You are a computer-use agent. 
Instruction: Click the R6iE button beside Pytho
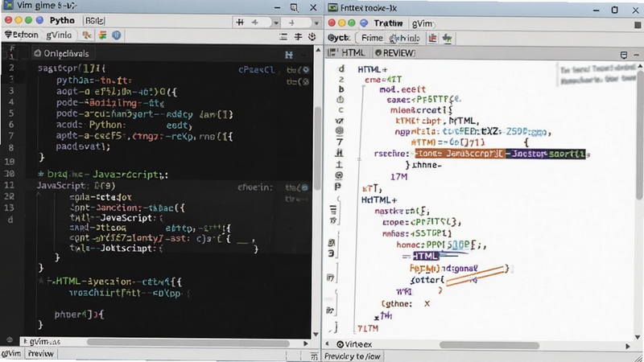(94, 21)
